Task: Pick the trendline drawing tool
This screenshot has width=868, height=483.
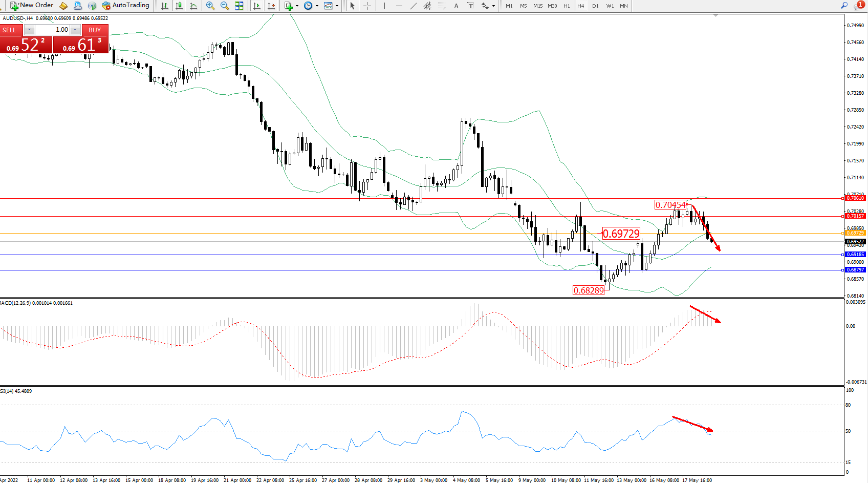Action: click(413, 6)
